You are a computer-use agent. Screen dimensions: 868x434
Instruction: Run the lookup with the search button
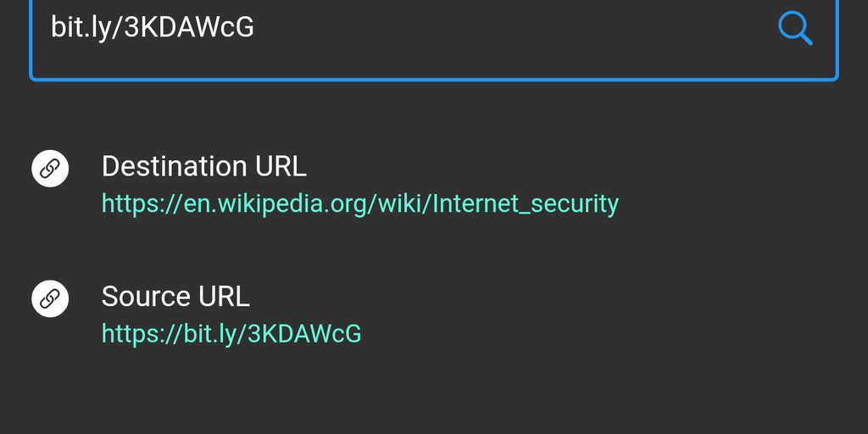click(x=795, y=29)
